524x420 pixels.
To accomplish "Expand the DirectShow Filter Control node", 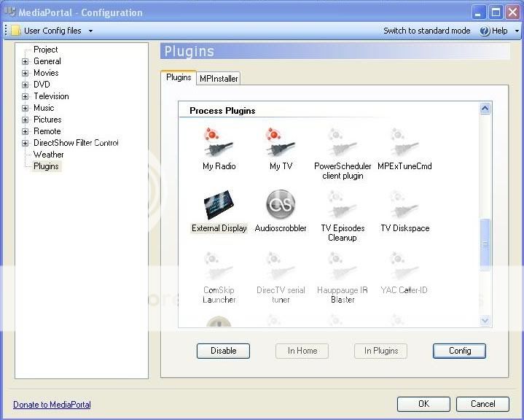I will [25, 144].
